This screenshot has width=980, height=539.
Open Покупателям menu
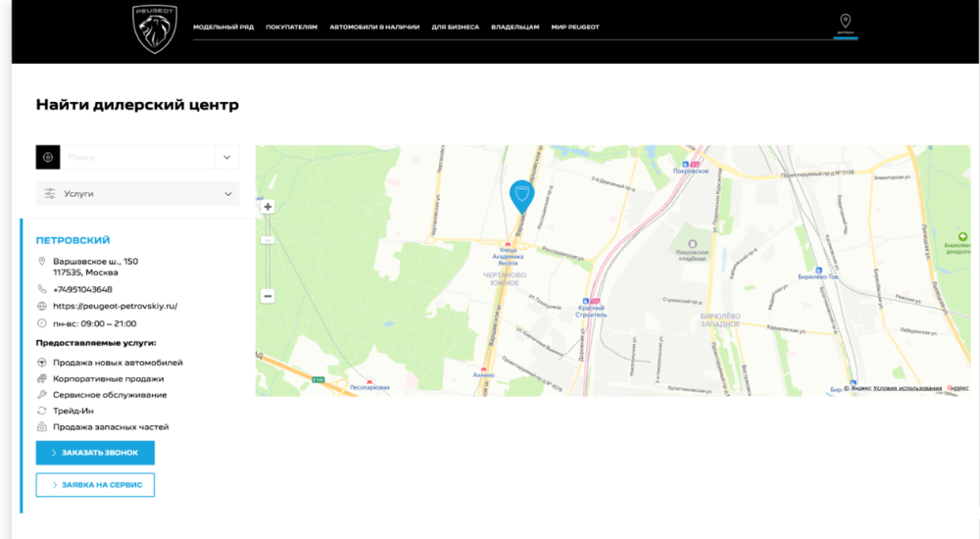[x=291, y=26]
